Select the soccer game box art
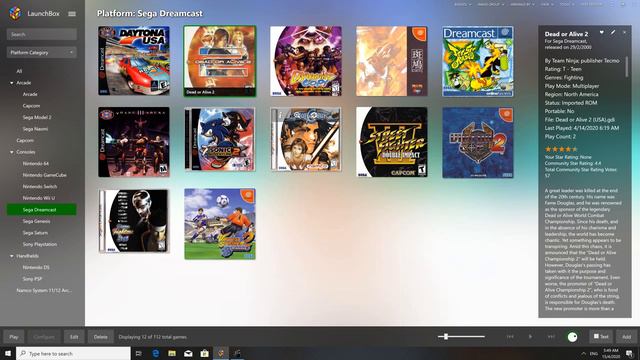 tap(220, 224)
